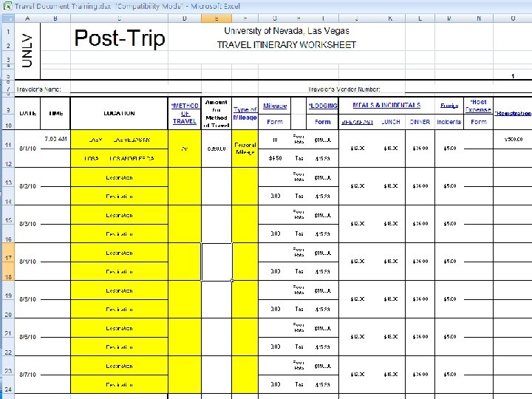Click the $4.50 mileage cell

[275, 158]
